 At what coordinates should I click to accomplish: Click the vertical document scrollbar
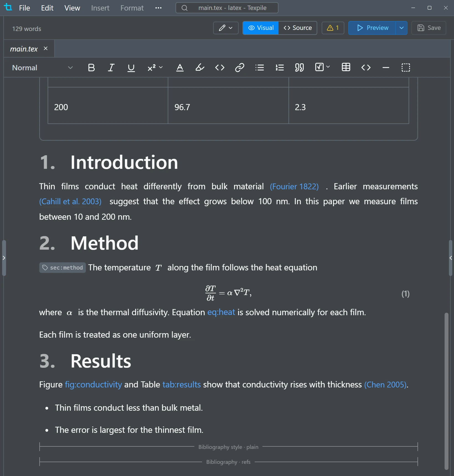point(446,391)
